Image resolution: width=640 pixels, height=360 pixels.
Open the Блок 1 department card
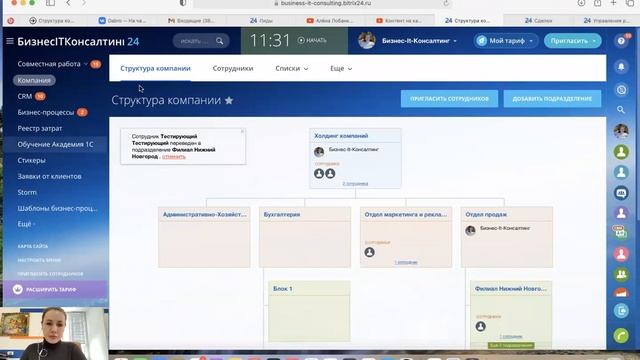[309, 311]
